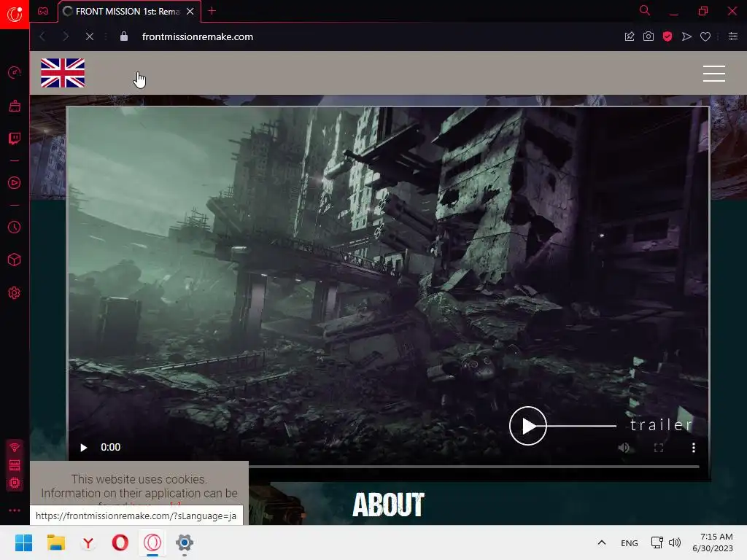Launch Opera browser from taskbar
Screen dimensions: 747x560
tap(120, 542)
